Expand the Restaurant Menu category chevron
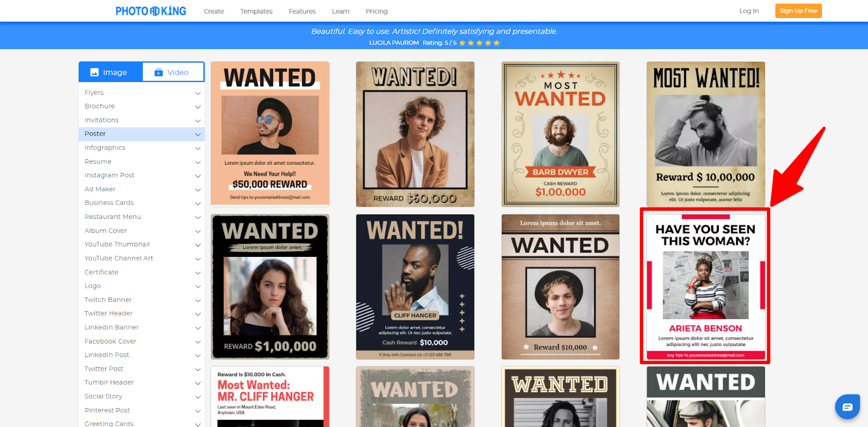The height and width of the screenshot is (427, 868). pos(198,217)
